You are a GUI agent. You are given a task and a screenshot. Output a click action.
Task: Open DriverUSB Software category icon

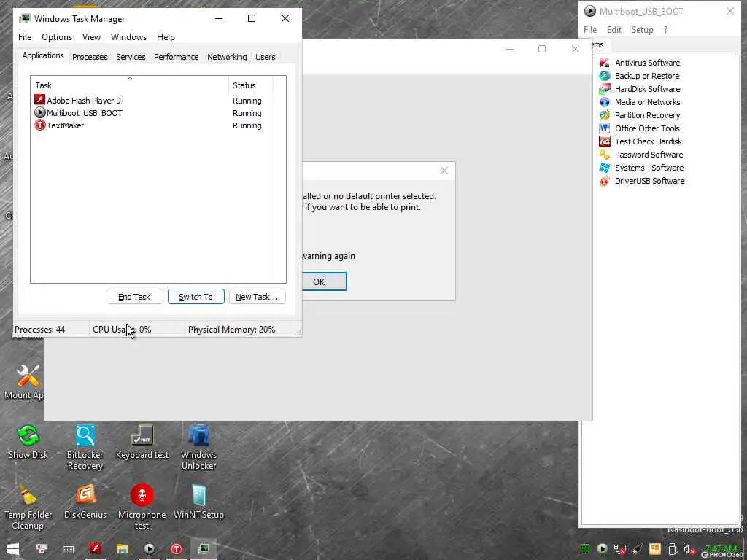[605, 181]
